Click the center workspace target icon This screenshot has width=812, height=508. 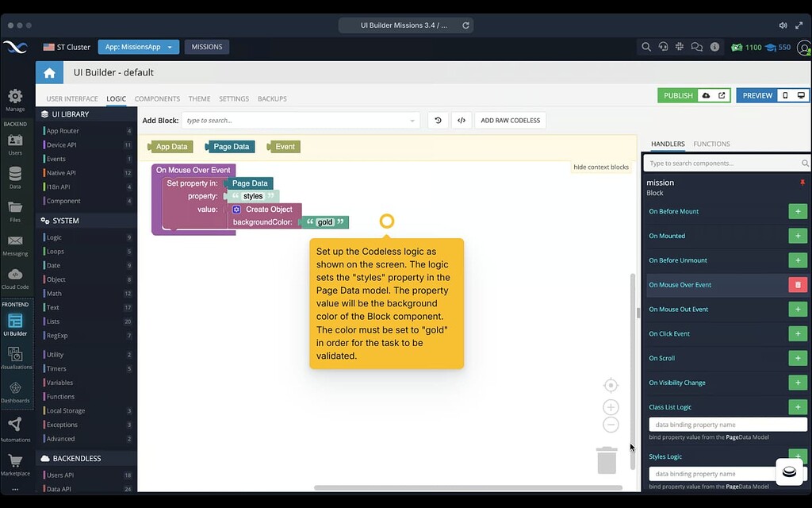pos(611,385)
